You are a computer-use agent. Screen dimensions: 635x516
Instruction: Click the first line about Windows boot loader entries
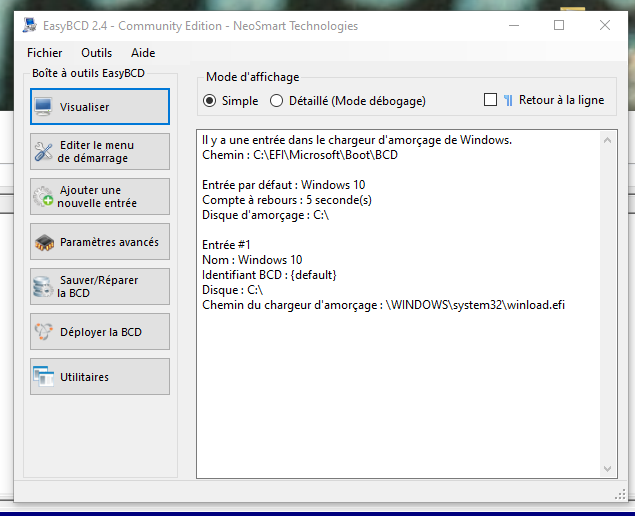coord(357,140)
